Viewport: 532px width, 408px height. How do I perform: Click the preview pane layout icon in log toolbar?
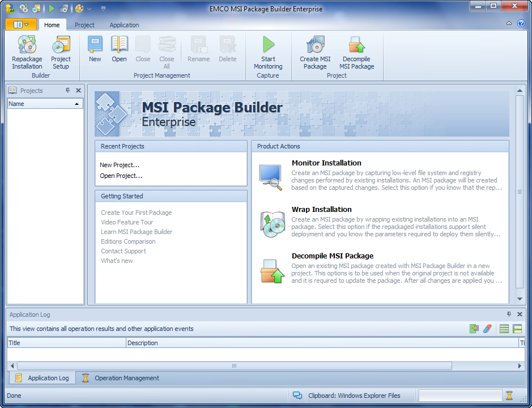517,329
